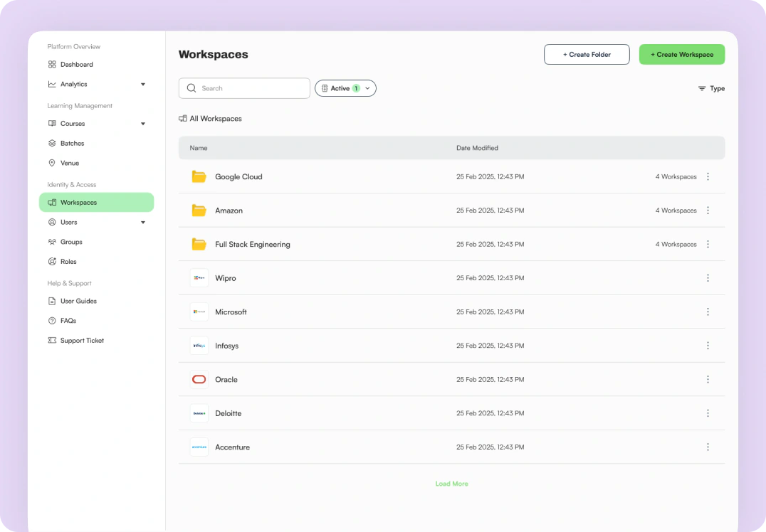This screenshot has width=766, height=532.
Task: Click the Wipro logo thumbnail
Action: (199, 277)
